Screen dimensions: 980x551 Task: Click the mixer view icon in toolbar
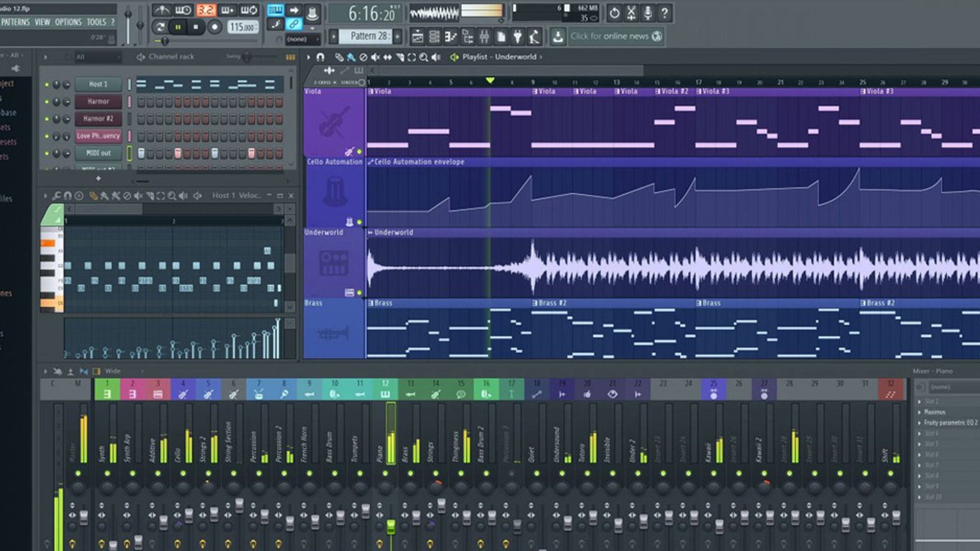[x=484, y=37]
